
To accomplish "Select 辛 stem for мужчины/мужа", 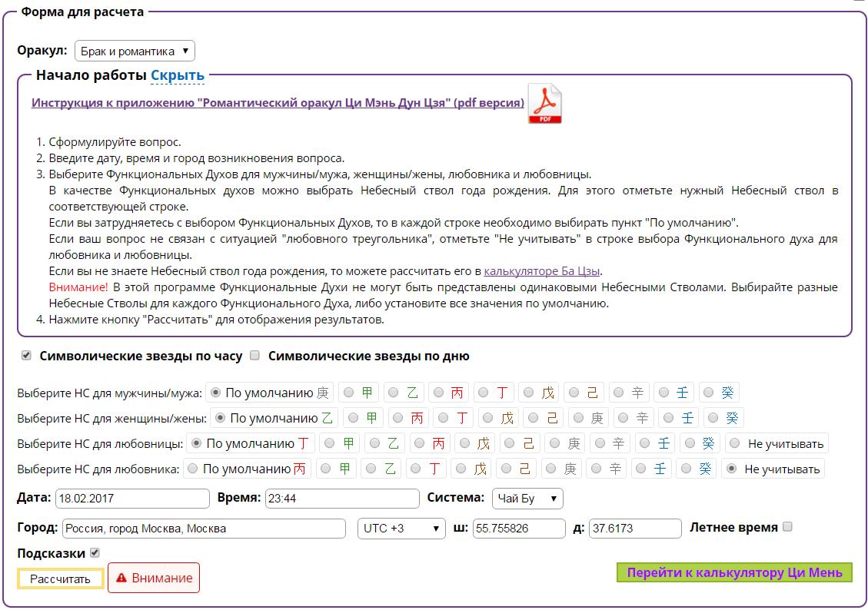I will click(618, 392).
